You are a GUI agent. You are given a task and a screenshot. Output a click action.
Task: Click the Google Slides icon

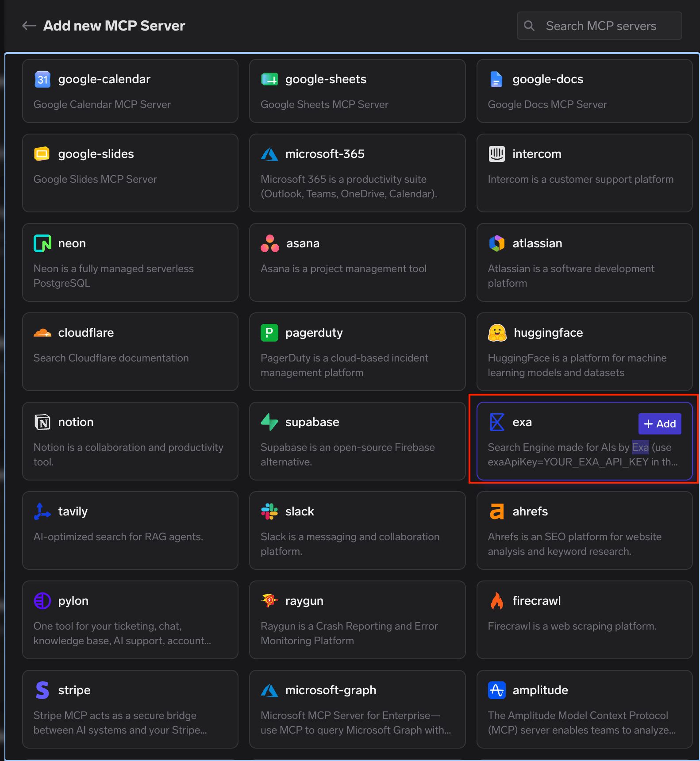point(42,154)
